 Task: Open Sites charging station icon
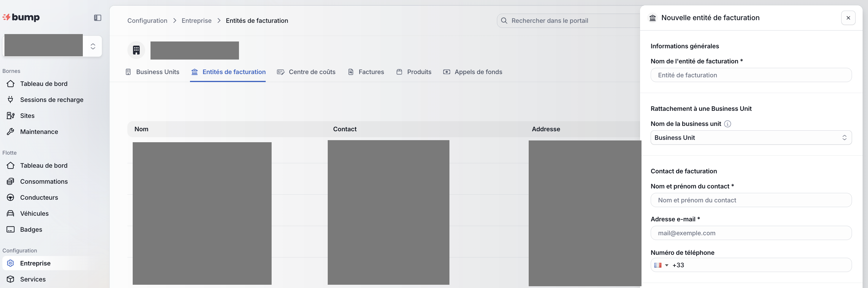pyautogui.click(x=10, y=116)
